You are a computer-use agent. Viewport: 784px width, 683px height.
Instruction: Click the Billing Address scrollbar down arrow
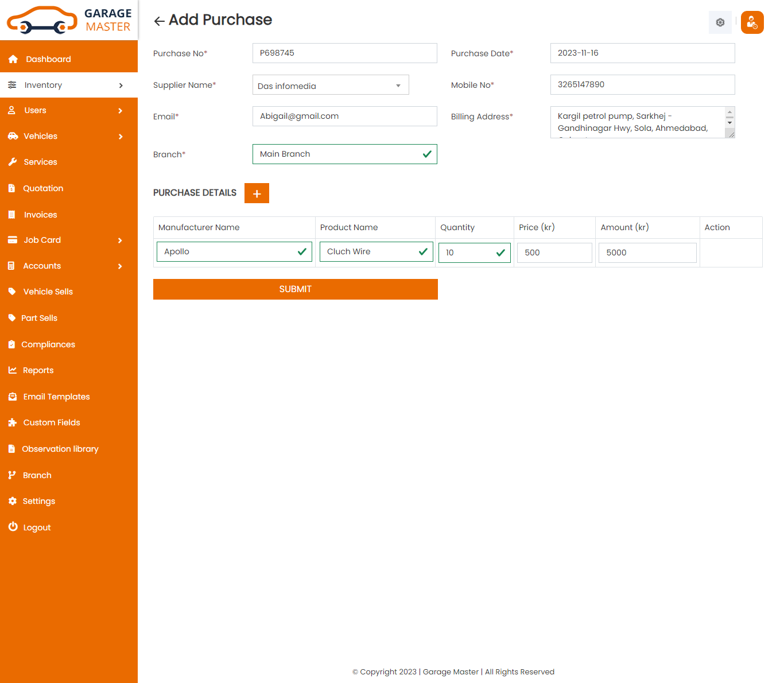729,123
